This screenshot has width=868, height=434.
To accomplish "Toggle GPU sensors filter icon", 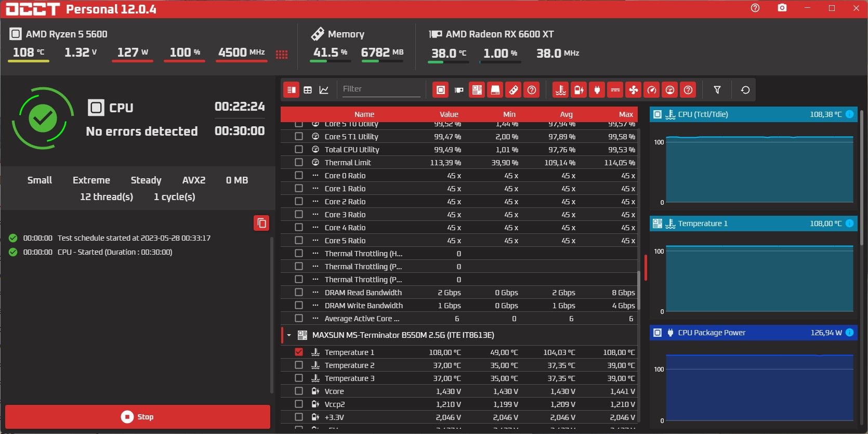I will [x=459, y=90].
